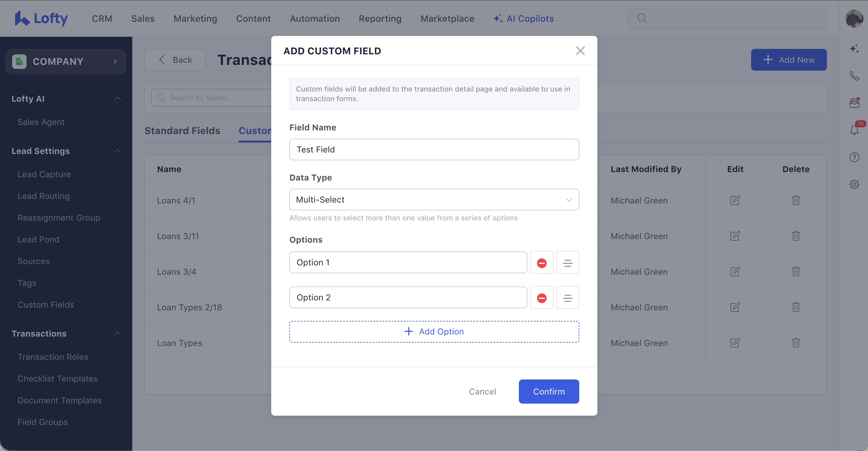The width and height of the screenshot is (868, 451).
Task: Click the Add Option button
Action: pos(434,332)
